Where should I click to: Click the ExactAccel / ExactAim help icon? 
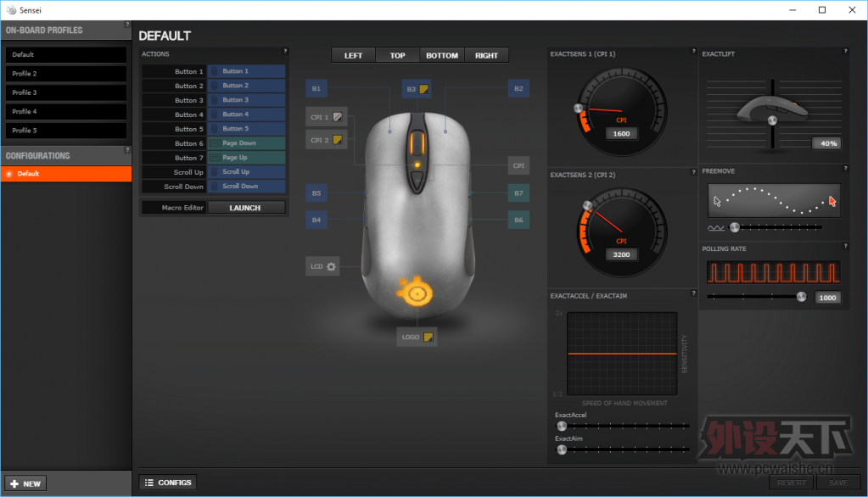[x=693, y=293]
